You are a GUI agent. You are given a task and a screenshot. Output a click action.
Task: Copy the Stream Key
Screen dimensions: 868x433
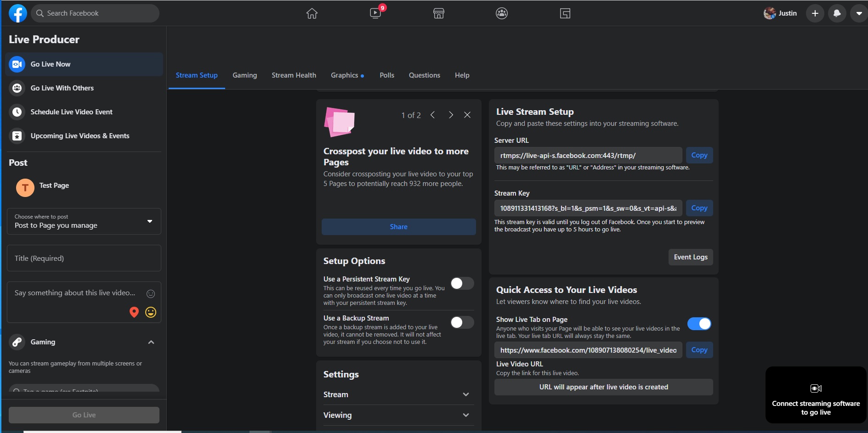tap(699, 208)
